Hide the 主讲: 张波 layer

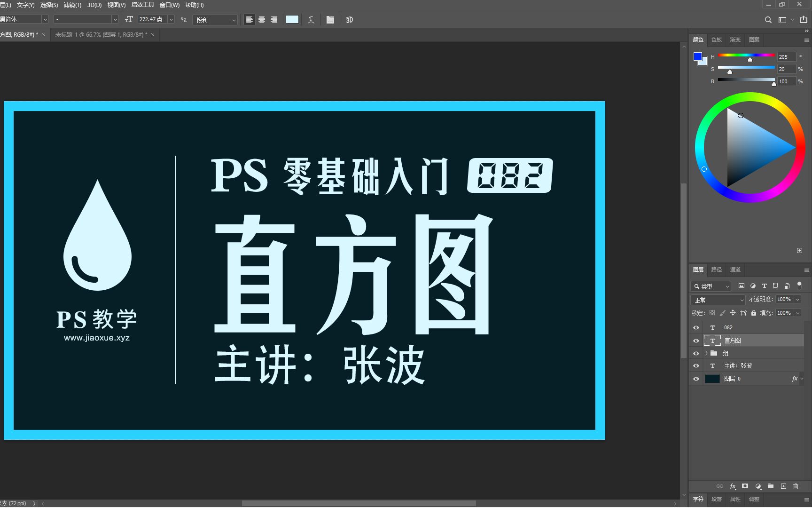(x=696, y=365)
